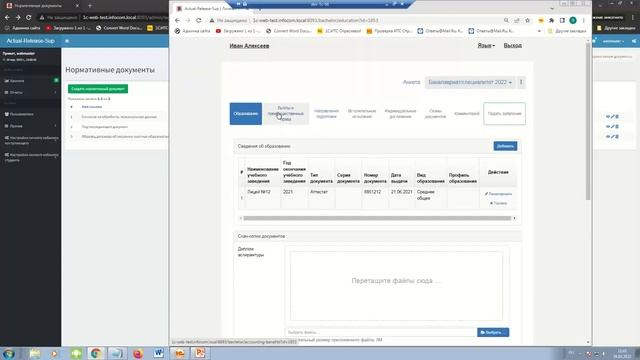Open the Windows Start button
This screenshot has height=360, width=640.
[9, 353]
